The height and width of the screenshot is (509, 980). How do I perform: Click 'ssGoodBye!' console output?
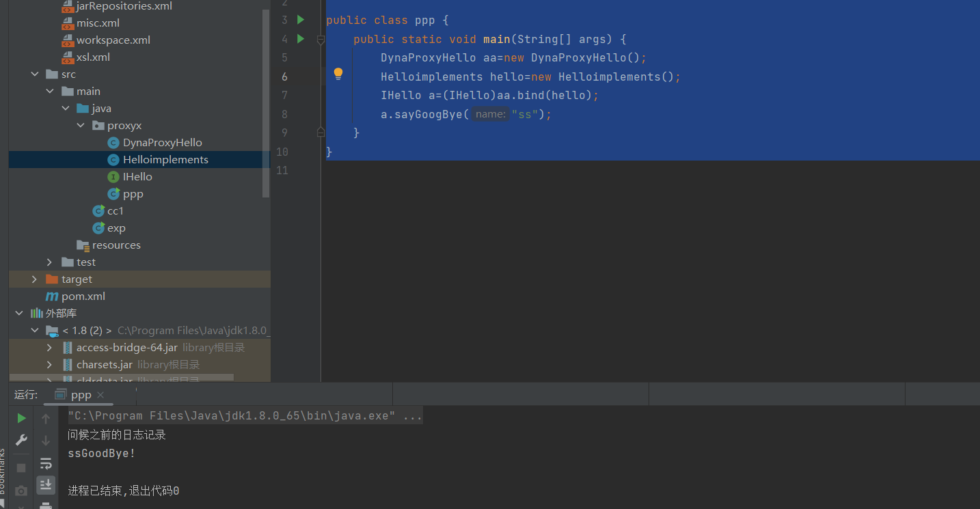(102, 454)
